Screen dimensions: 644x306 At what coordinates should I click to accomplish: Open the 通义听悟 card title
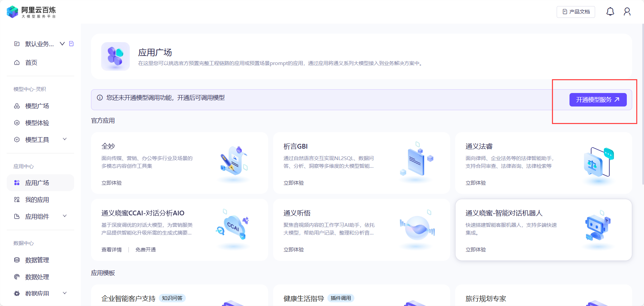(x=297, y=213)
